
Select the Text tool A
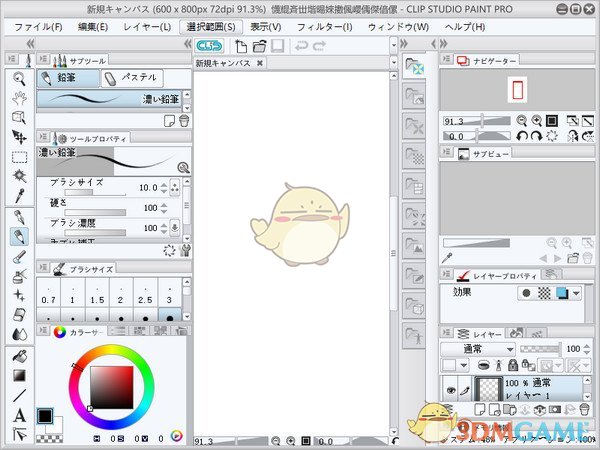tap(19, 415)
